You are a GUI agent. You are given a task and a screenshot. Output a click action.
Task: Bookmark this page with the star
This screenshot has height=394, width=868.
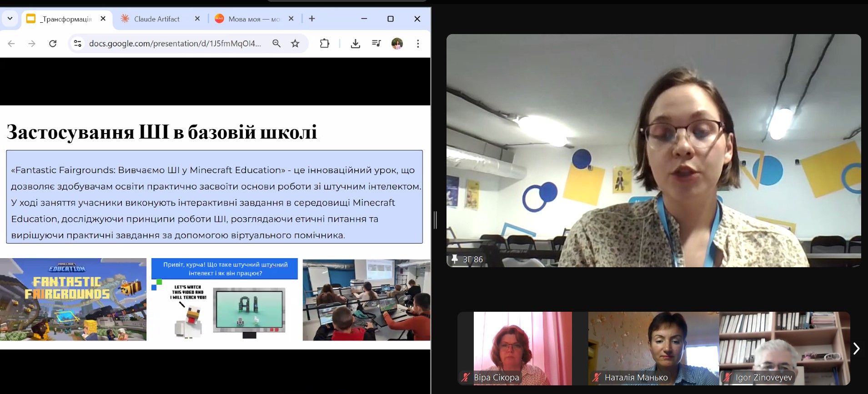pyautogui.click(x=295, y=44)
